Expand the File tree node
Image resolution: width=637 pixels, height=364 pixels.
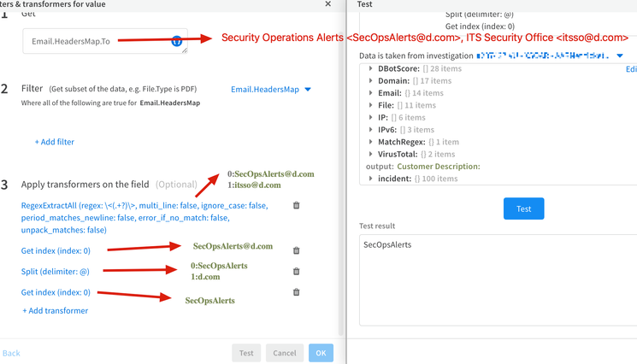point(370,105)
